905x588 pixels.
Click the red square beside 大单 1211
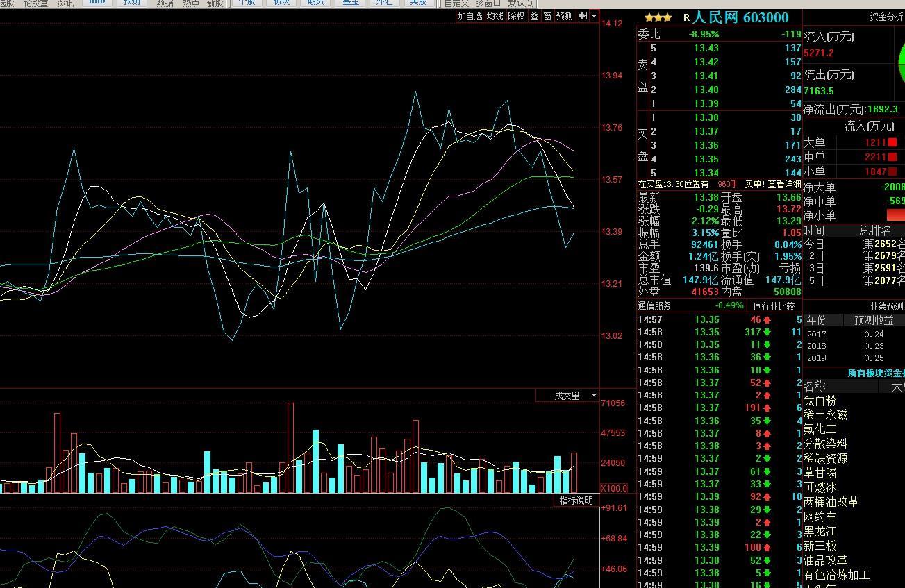click(892, 142)
